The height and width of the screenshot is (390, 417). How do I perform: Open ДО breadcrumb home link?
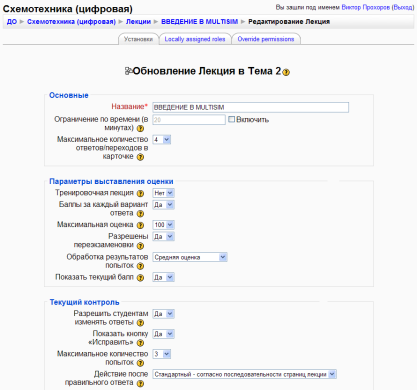12,22
